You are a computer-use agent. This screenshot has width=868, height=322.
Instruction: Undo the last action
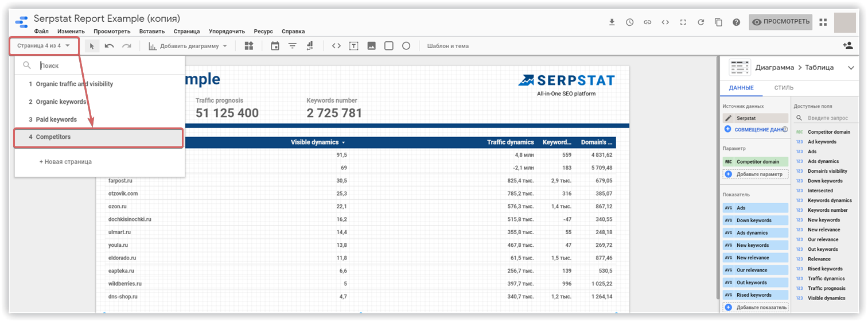click(x=109, y=46)
